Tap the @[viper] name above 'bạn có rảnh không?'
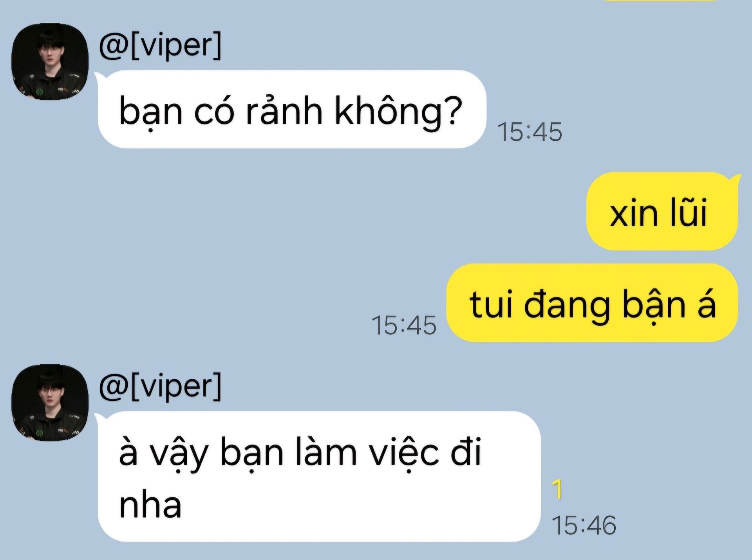Image resolution: width=752 pixels, height=560 pixels. [160, 45]
